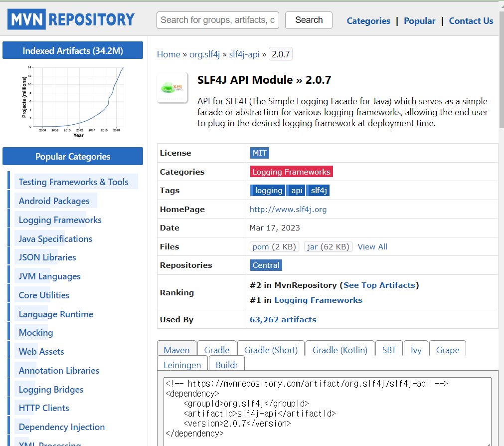Screen dimensions: 504x446
Task: Switch to the Leiningen tab
Action: [182, 364]
